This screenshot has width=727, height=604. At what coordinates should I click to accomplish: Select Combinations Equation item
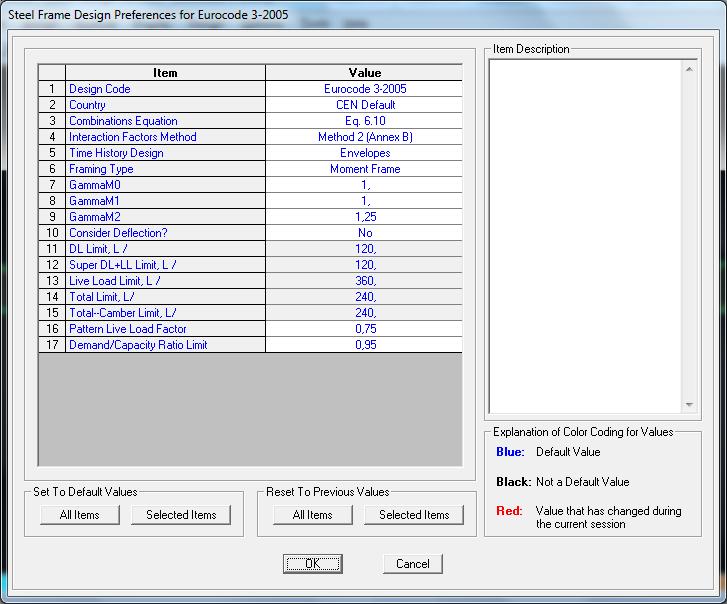coord(165,121)
